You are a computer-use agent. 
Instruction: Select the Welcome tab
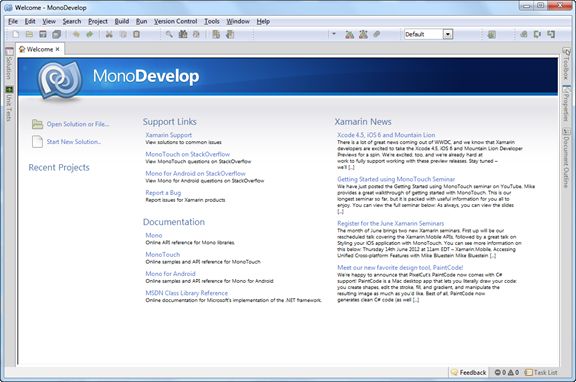40,49
